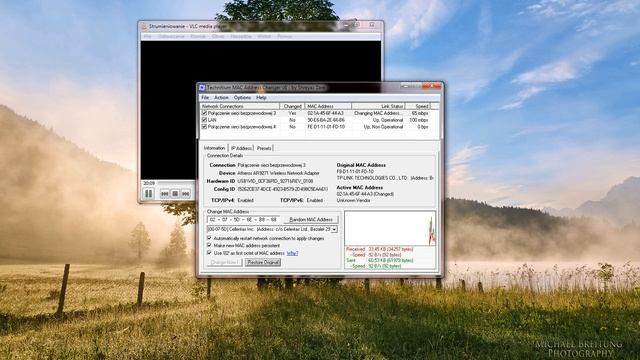The image size is (640, 360).
Task: Switch to the Information tab
Action: (215, 148)
